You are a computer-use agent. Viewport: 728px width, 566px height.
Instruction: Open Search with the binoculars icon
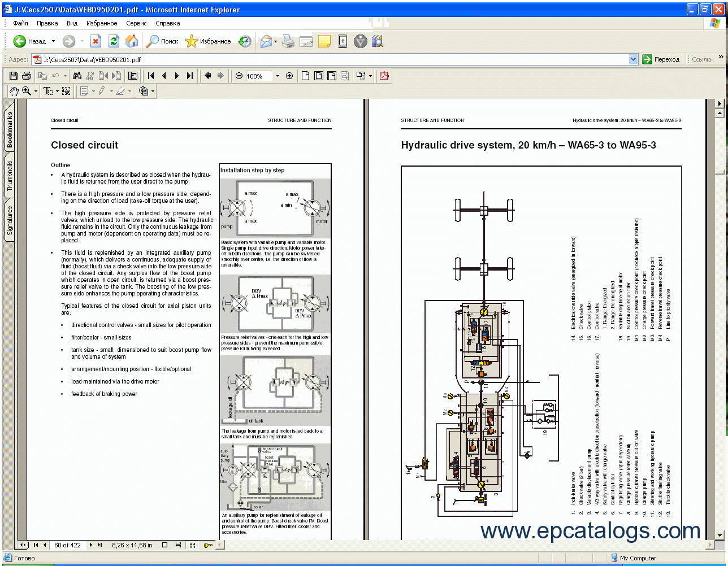point(77,76)
